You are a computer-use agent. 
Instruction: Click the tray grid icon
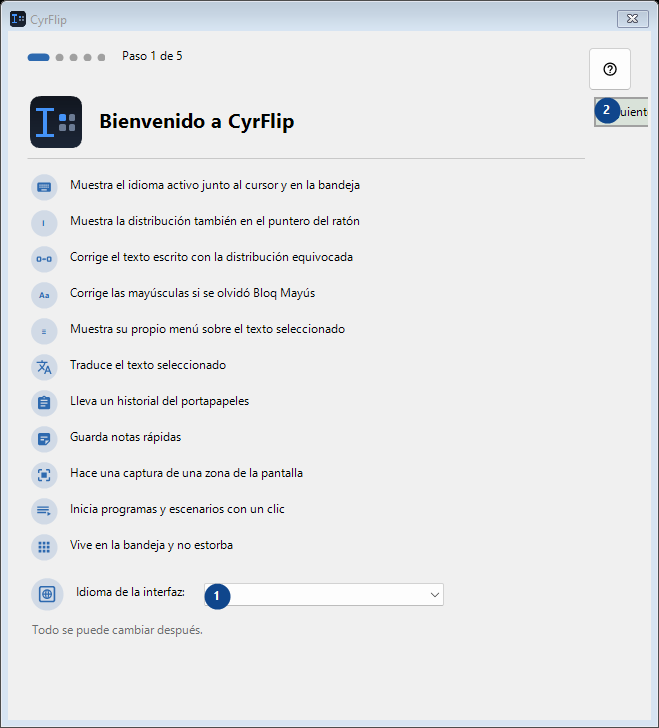44,547
